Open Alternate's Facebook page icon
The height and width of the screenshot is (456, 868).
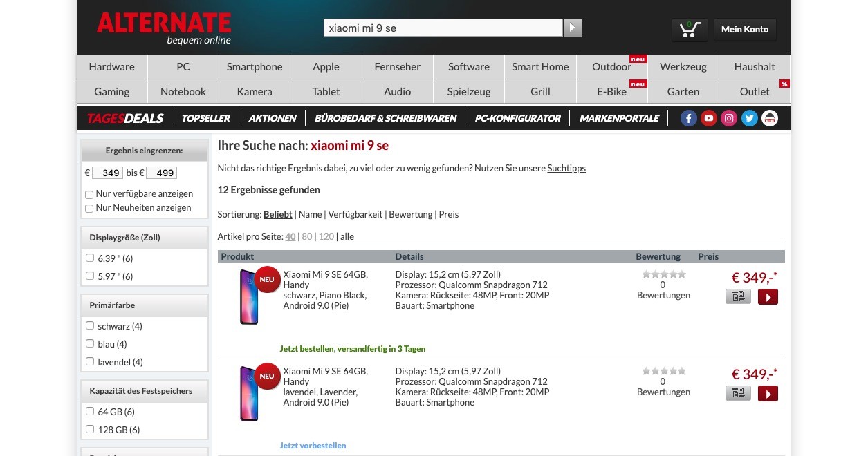(688, 118)
